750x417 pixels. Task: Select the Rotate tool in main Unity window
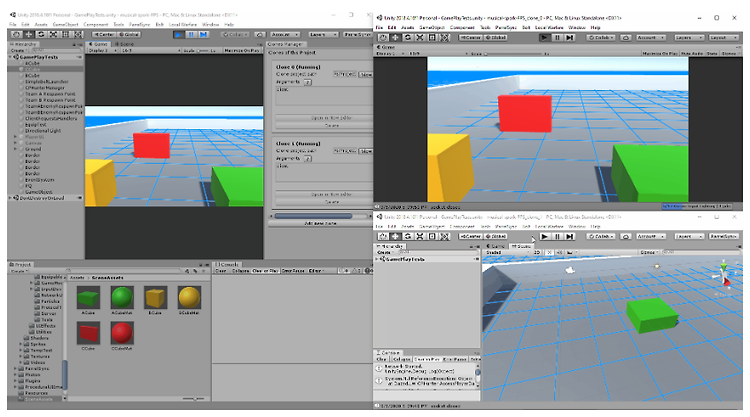tap(41, 34)
